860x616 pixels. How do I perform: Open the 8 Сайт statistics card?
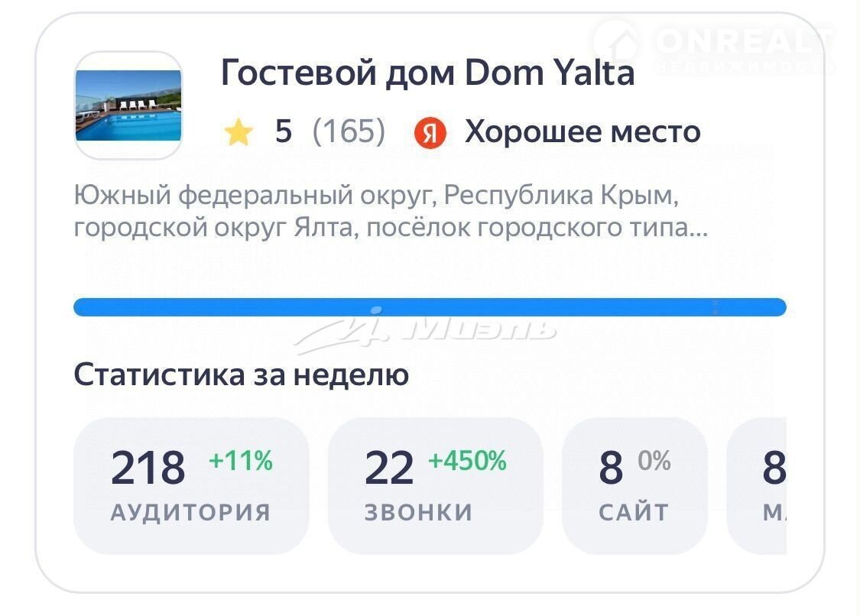[634, 485]
